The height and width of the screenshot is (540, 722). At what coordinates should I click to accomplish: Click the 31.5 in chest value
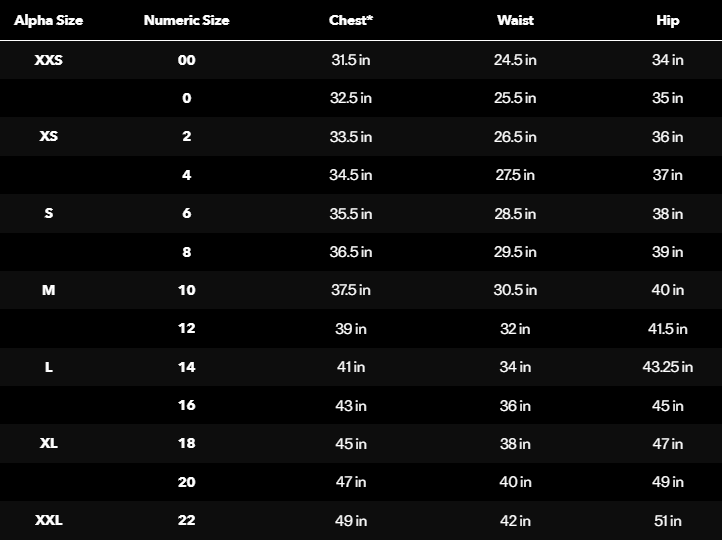point(351,60)
